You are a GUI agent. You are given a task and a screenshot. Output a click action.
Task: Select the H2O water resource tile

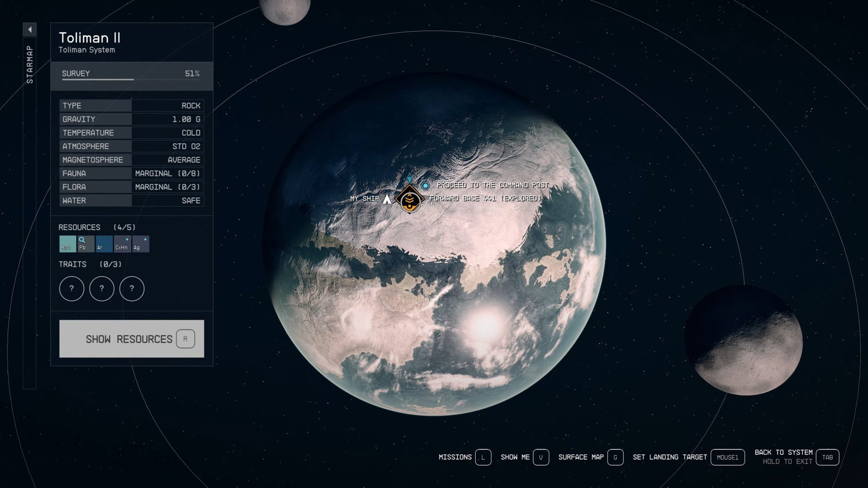[x=67, y=244]
